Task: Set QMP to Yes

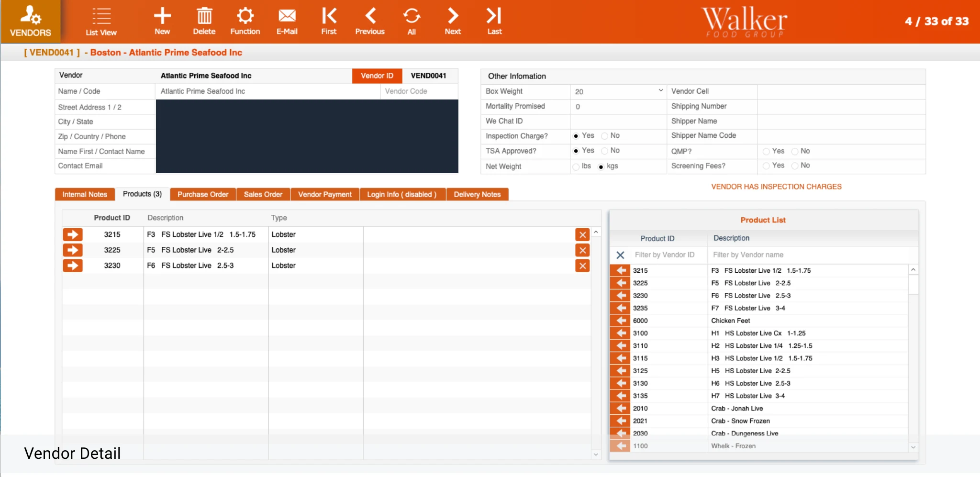Action: [766, 152]
